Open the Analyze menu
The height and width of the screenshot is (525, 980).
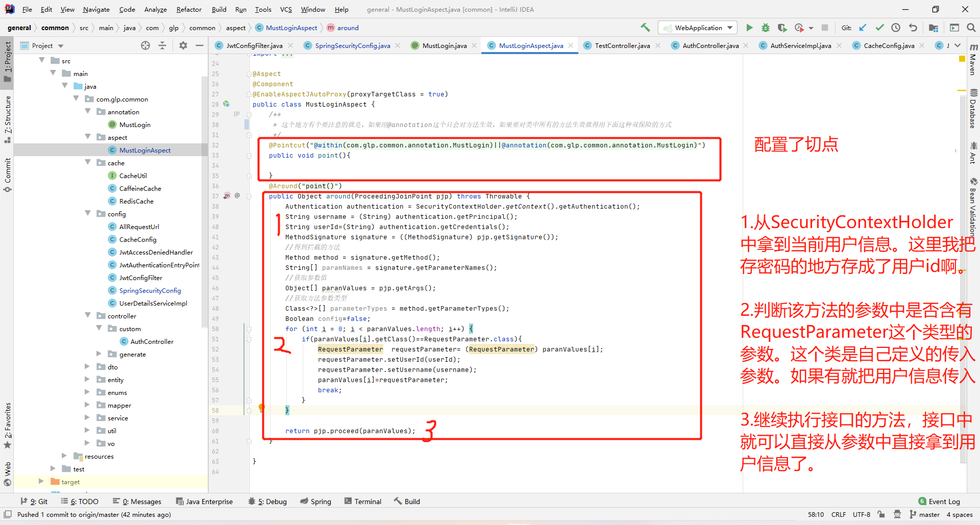click(155, 9)
